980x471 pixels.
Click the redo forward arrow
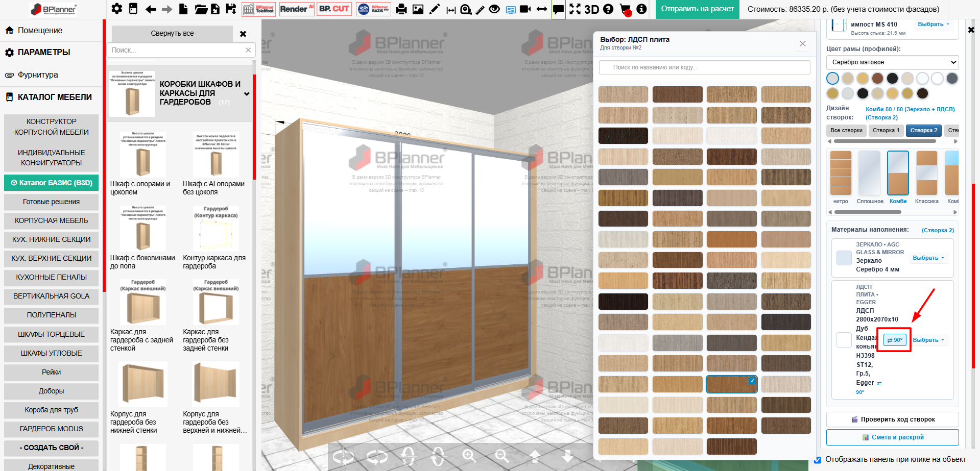[167, 9]
